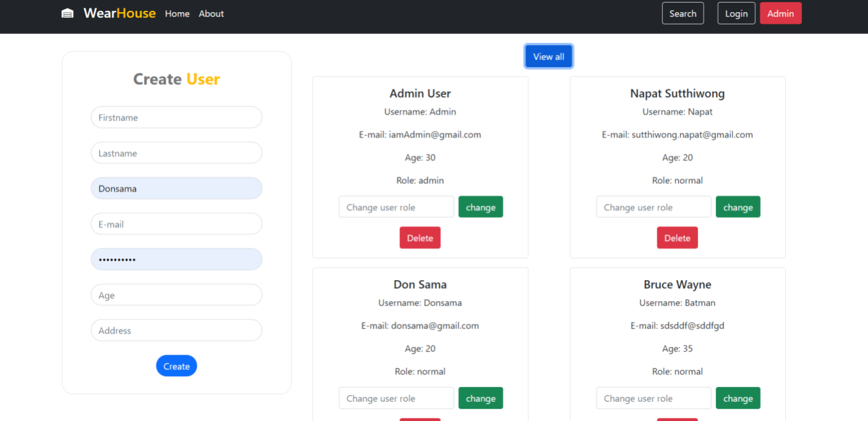
Task: Click the View all button
Action: point(548,56)
